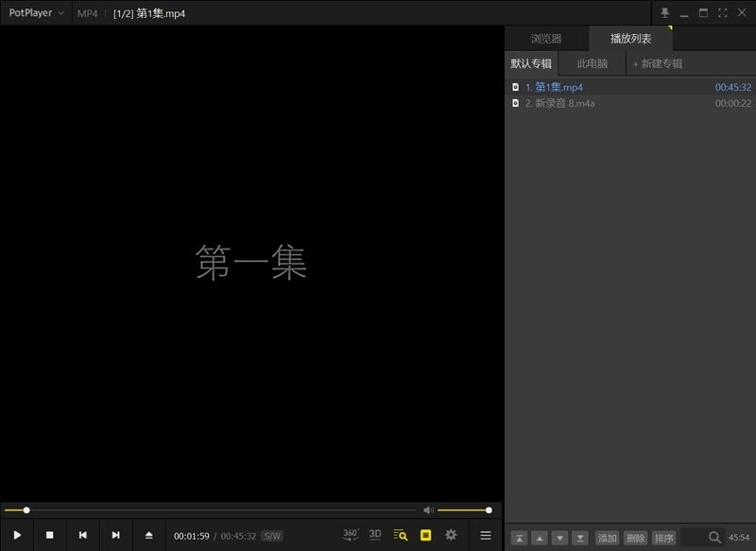Open the online subtitle search icon

point(400,535)
